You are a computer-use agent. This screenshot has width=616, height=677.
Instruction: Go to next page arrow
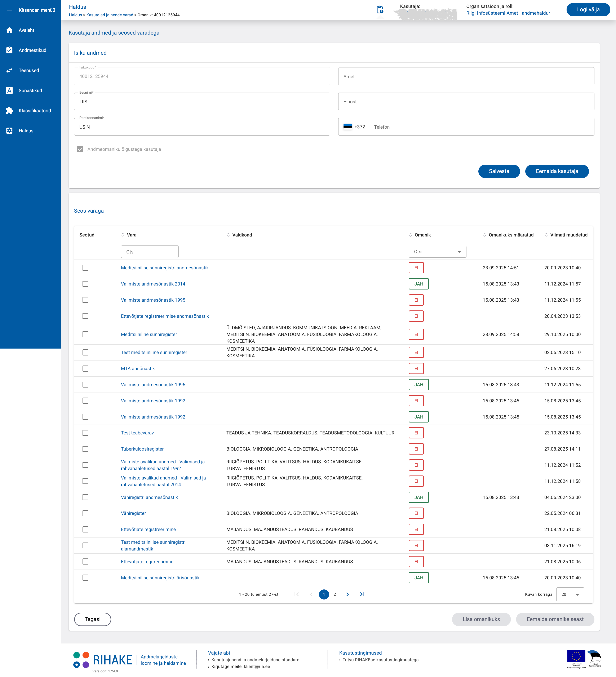click(x=347, y=594)
